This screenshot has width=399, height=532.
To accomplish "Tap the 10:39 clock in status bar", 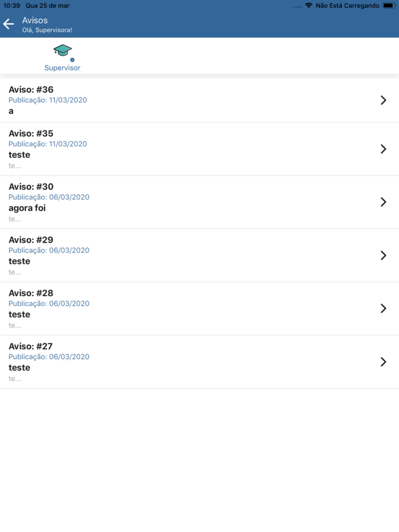I will 12,6.
